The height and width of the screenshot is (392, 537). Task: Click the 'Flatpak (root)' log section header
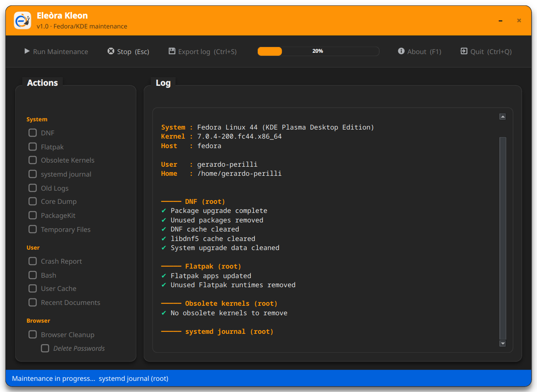pyautogui.click(x=213, y=266)
